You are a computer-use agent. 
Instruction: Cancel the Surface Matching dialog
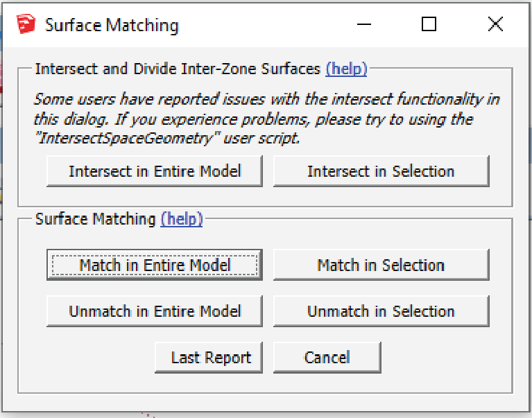[327, 358]
